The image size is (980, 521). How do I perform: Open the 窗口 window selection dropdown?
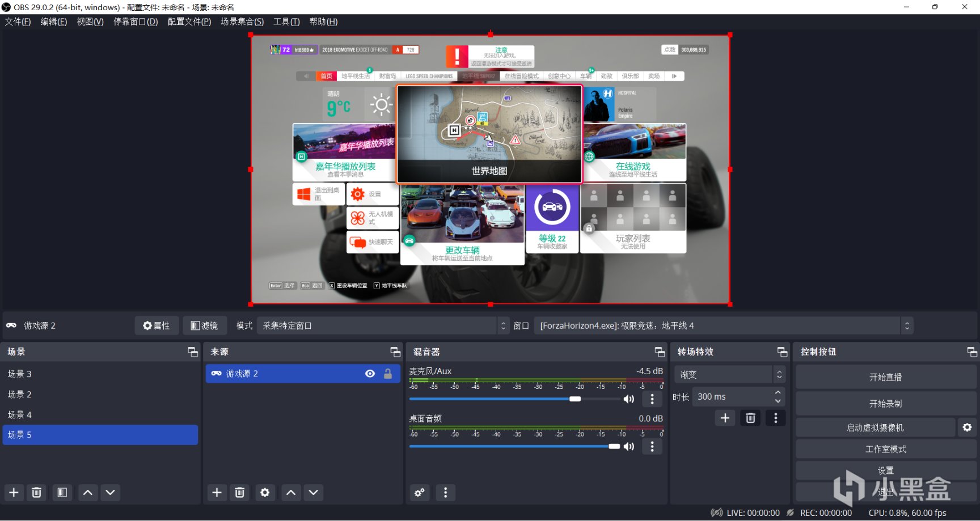[724, 326]
